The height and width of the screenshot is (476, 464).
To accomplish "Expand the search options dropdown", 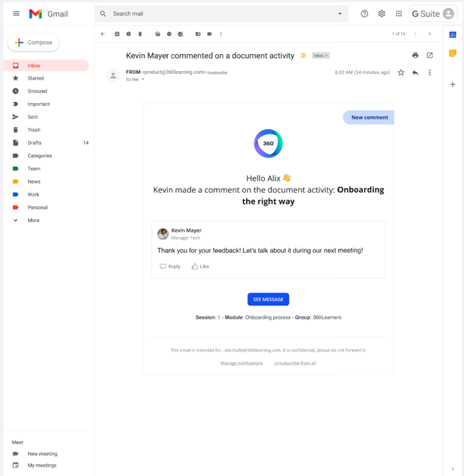I will point(340,14).
